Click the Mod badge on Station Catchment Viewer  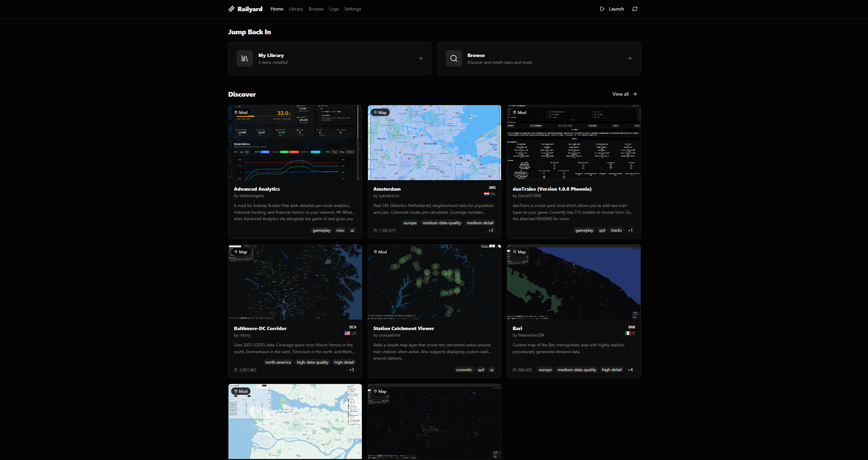(x=381, y=252)
